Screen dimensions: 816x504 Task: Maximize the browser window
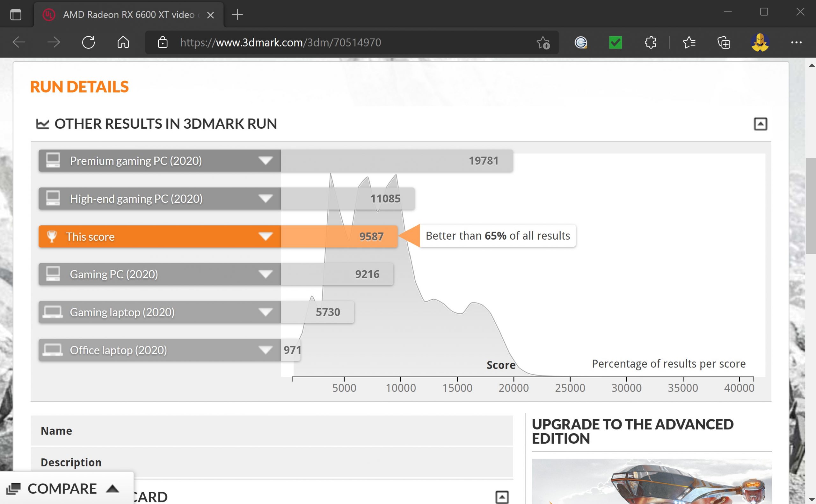click(x=764, y=12)
